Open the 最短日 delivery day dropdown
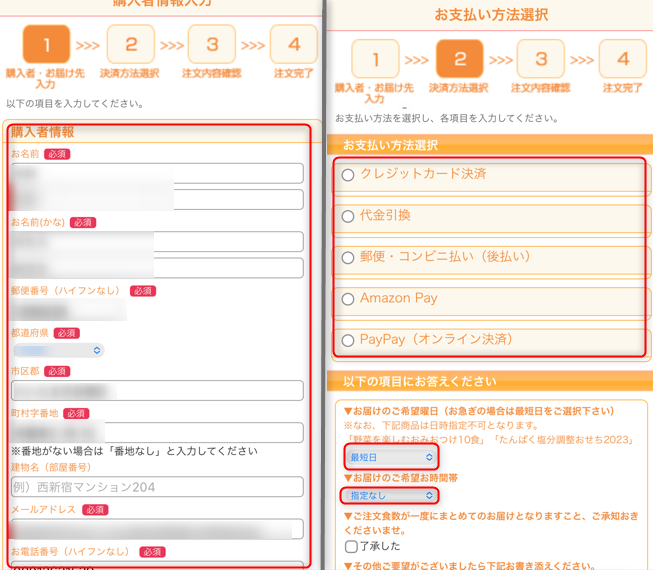 click(391, 457)
